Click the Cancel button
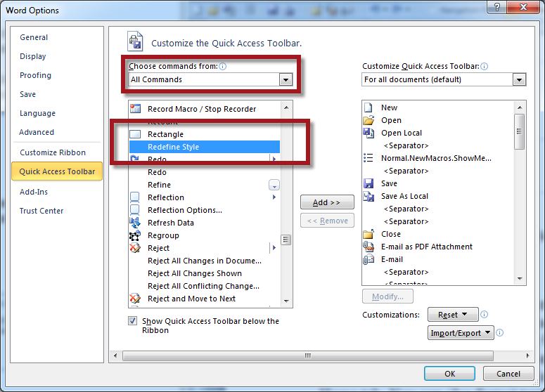This screenshot has width=545, height=392. 508,374
